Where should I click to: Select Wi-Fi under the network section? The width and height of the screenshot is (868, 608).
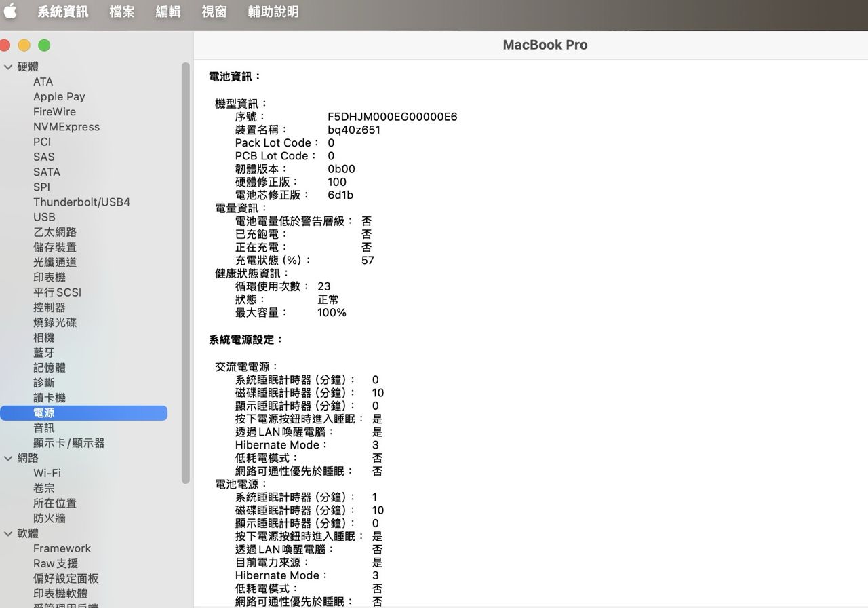tap(47, 473)
